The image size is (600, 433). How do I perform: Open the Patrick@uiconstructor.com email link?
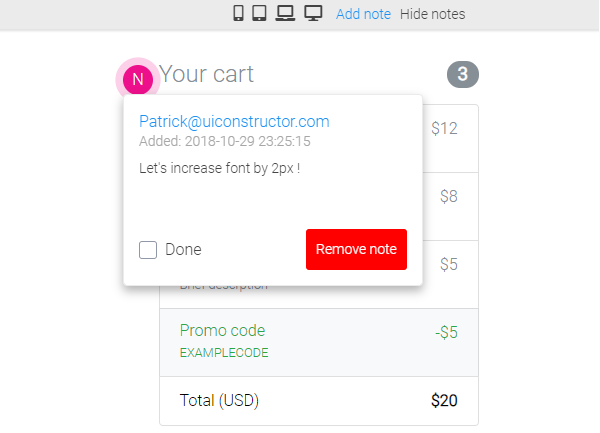point(234,121)
